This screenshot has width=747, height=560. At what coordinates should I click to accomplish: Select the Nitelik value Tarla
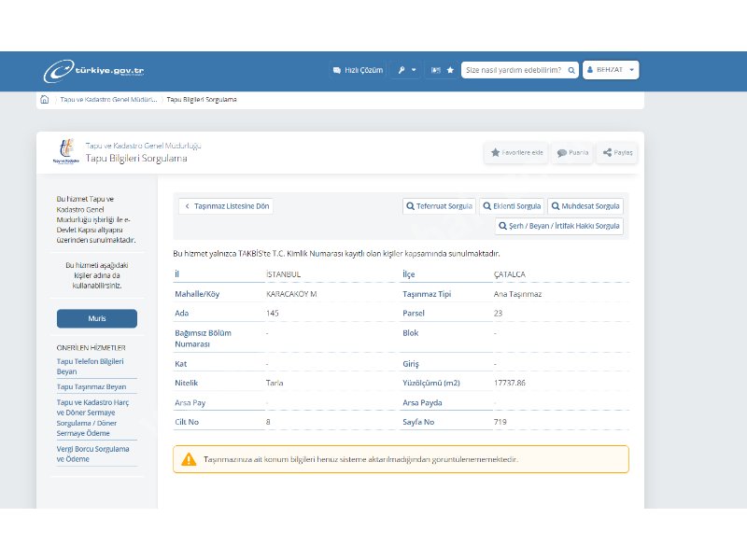[275, 383]
